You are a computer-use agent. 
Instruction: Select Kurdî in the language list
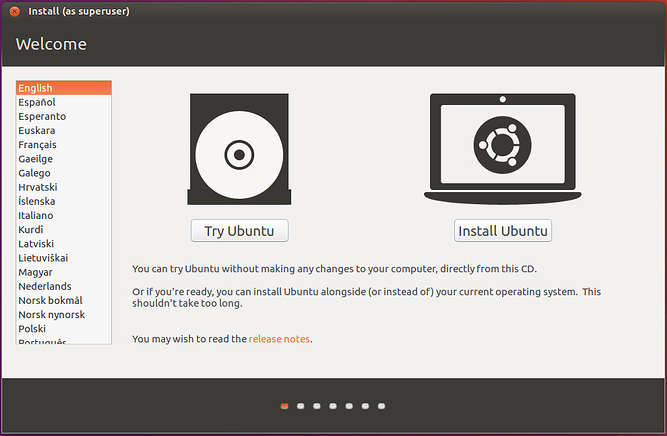coord(64,229)
